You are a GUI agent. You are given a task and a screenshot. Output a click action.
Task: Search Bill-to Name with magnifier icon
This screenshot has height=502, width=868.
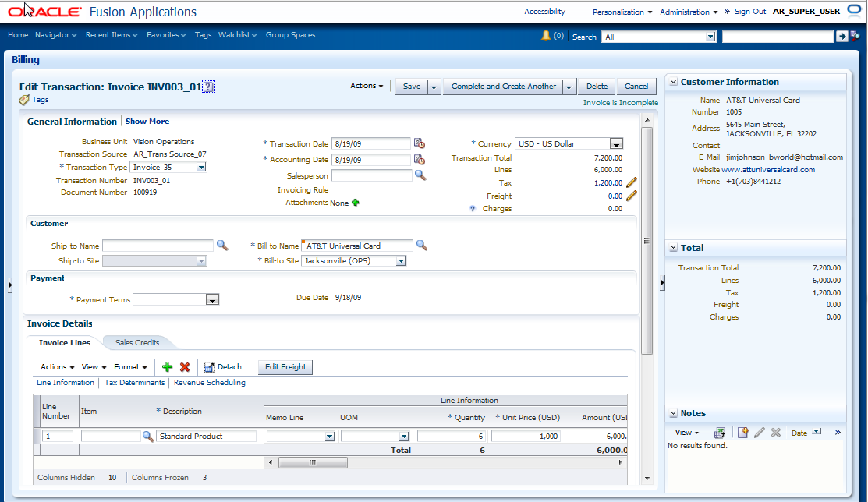click(422, 246)
